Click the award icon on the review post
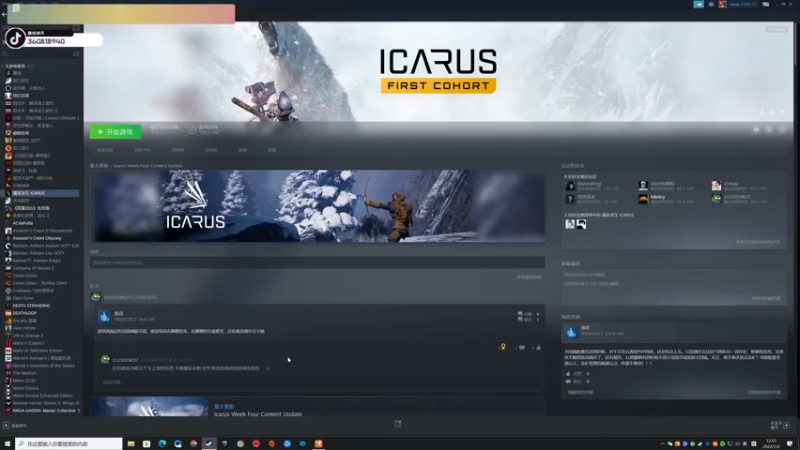Screen dimensions: 800x450 503,347
